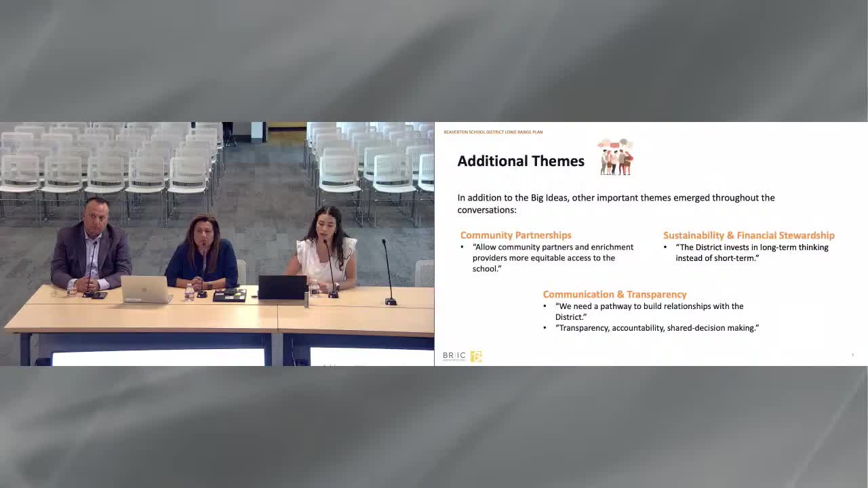Select the "Allow community partners and enrichment providers" quote
This screenshot has width=868, height=488.
click(x=553, y=258)
